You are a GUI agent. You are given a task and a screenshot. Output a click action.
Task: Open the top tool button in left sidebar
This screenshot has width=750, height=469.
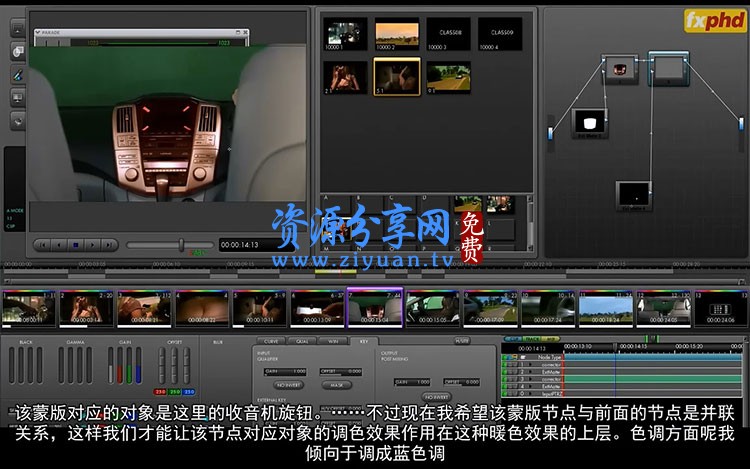pyautogui.click(x=18, y=28)
